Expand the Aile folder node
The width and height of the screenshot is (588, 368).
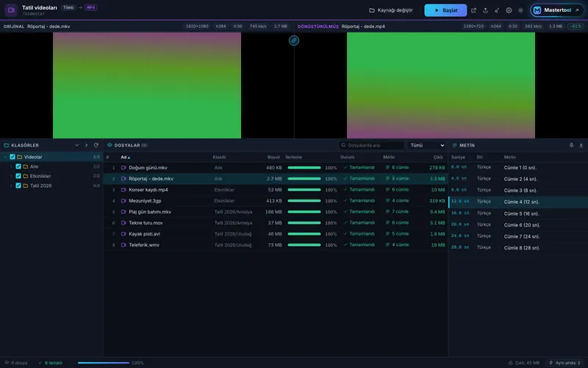pyautogui.click(x=11, y=166)
